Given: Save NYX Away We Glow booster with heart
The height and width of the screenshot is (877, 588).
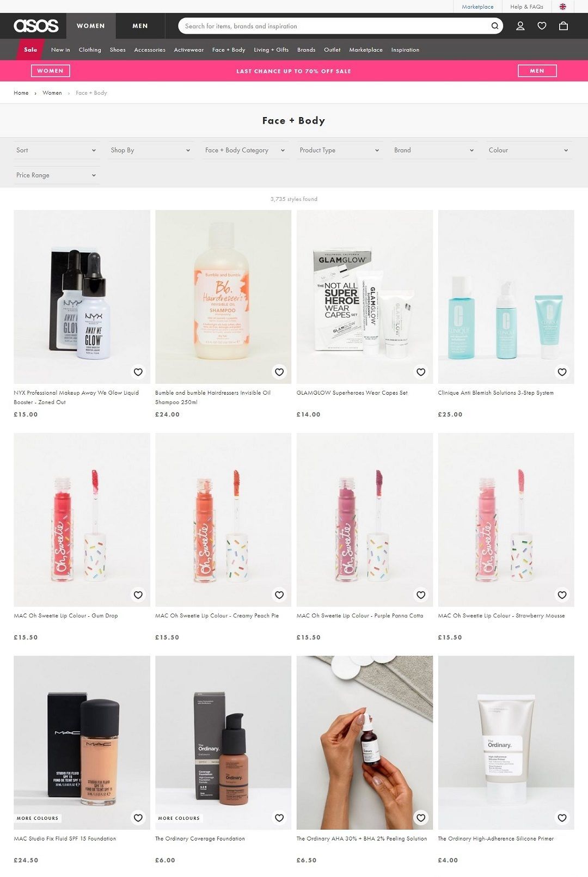Looking at the screenshot, I should pyautogui.click(x=138, y=372).
